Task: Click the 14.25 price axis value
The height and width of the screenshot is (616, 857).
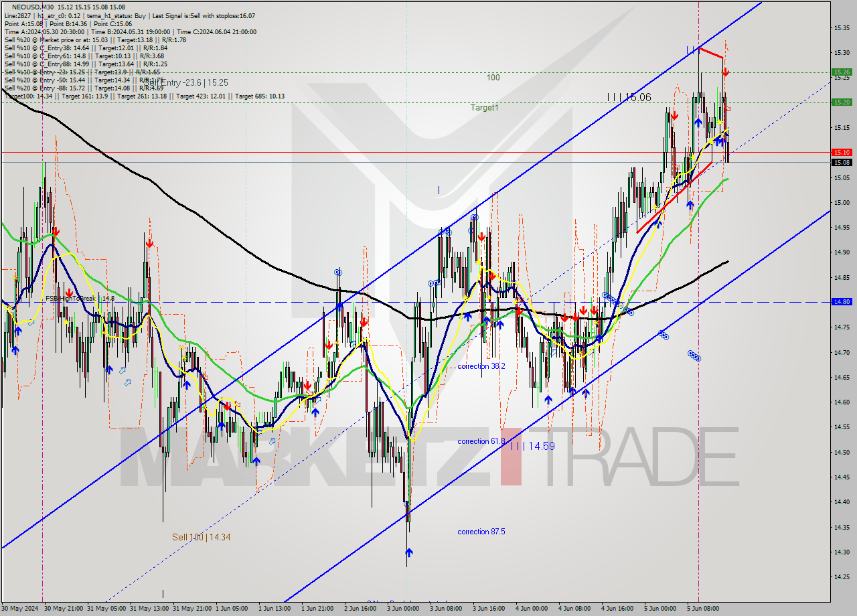Action: pos(841,576)
